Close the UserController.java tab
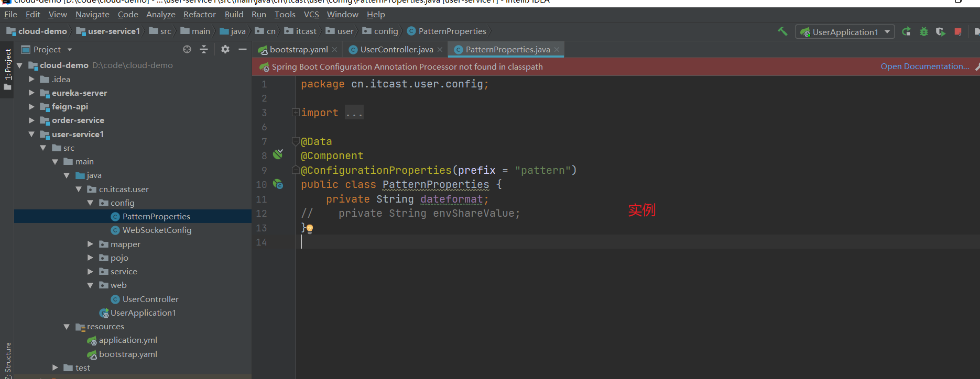Image resolution: width=980 pixels, height=379 pixels. 440,50
